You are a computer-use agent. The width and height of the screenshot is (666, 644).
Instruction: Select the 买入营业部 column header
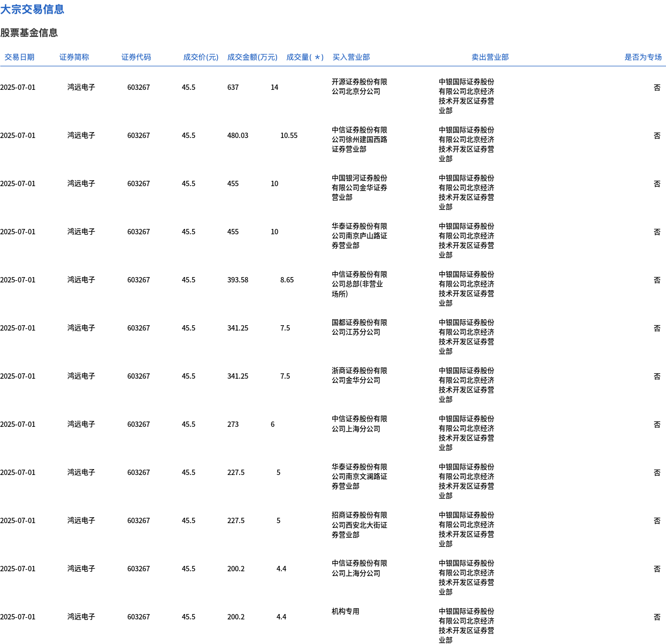(x=351, y=57)
